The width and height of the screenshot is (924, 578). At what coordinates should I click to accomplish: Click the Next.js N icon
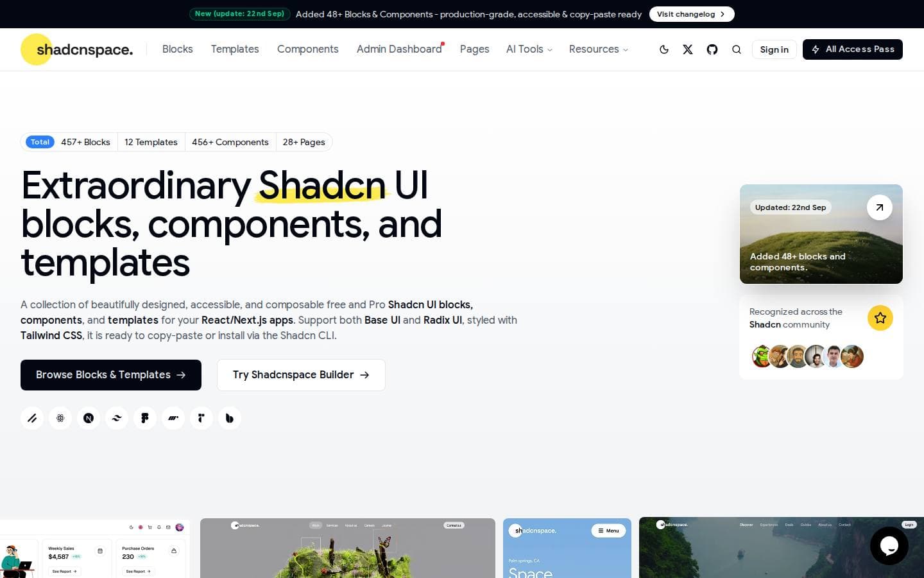click(x=89, y=418)
